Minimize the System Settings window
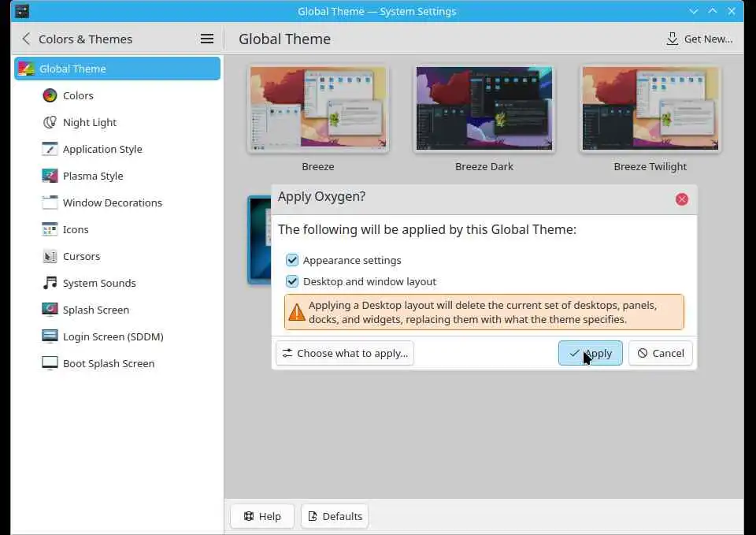 point(693,11)
